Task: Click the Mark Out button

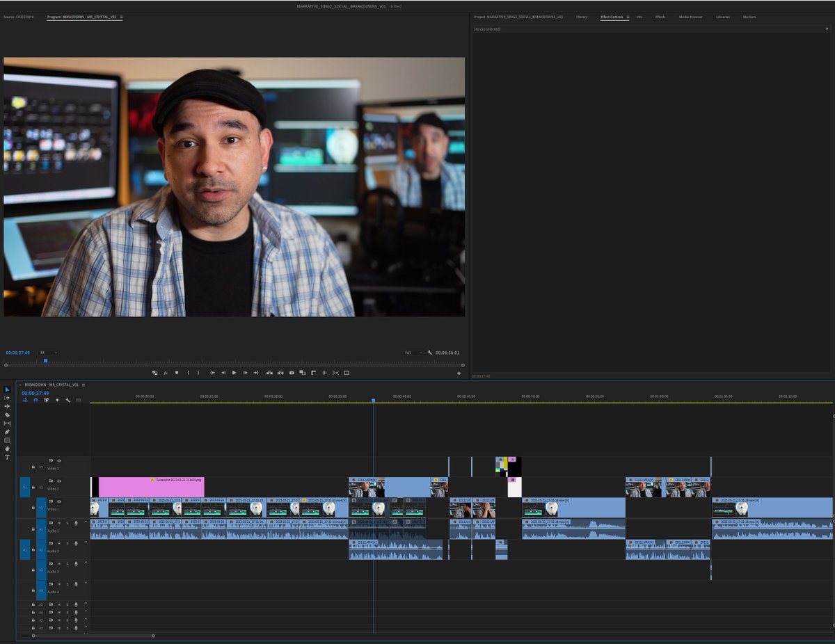Action: point(198,373)
